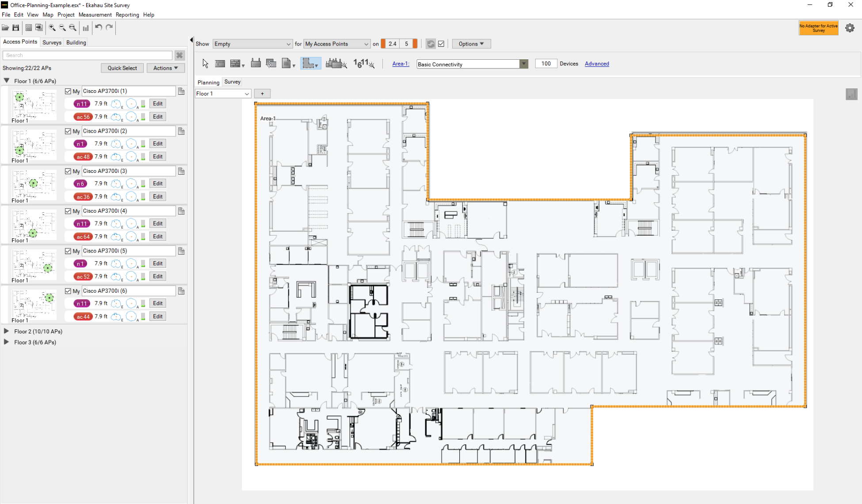Select the crosshair AP tool beside the Access Point tool
Viewport: 862px width, 504px height.
271,64
